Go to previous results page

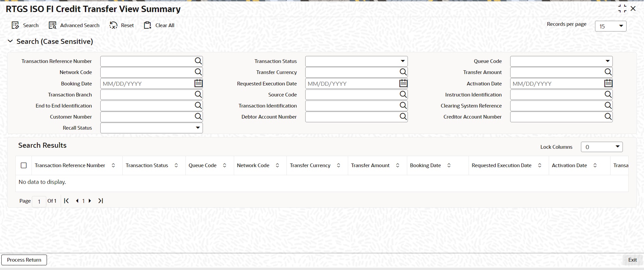pos(77,201)
